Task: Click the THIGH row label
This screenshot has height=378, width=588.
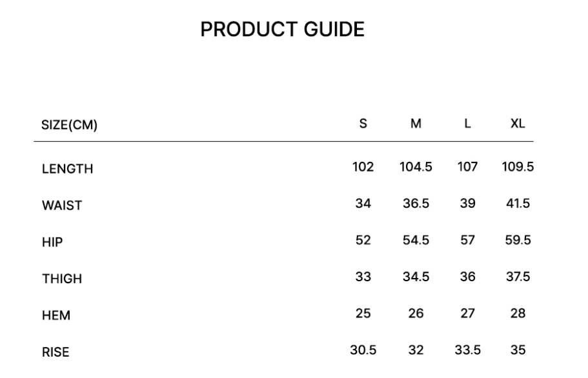Action: [x=62, y=279]
